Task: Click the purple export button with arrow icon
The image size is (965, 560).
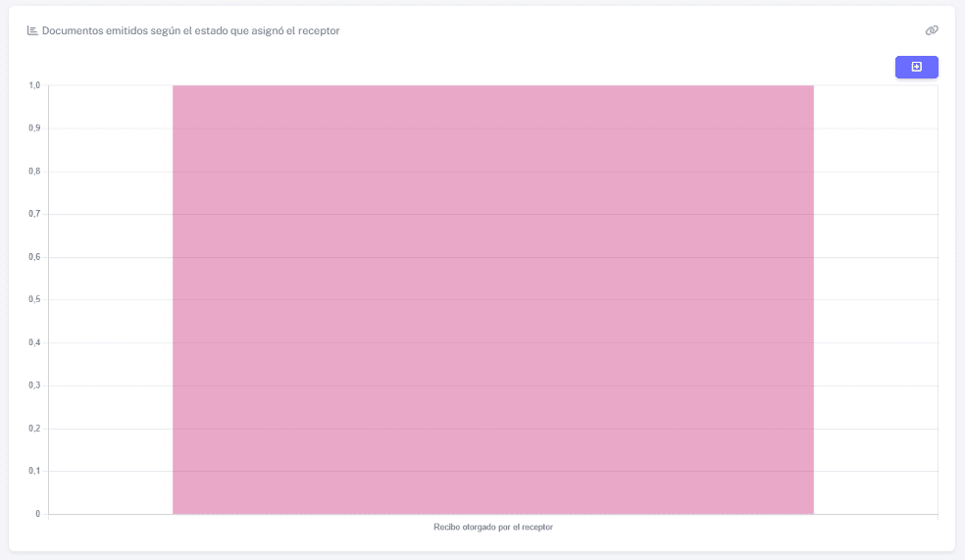Action: coord(916,67)
